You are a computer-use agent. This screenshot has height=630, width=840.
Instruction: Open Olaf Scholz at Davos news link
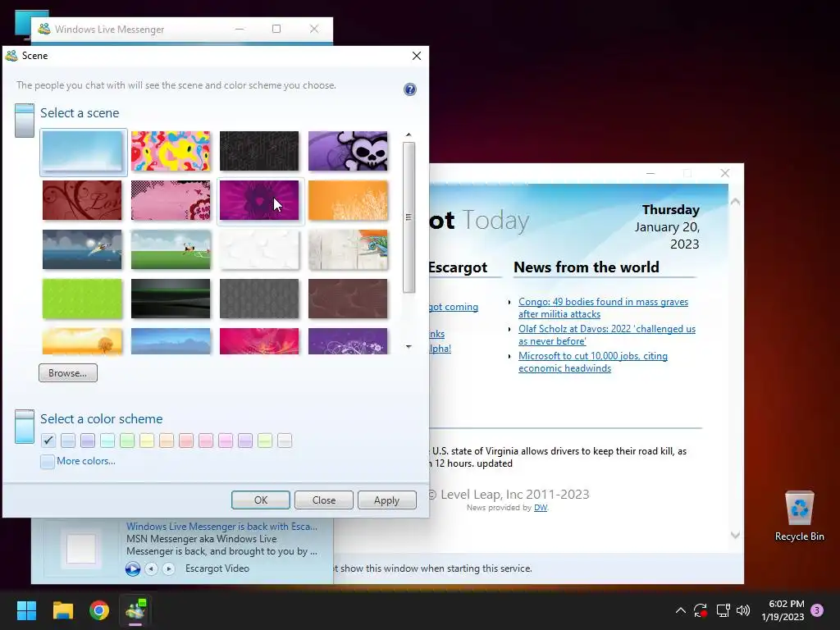pyautogui.click(x=607, y=335)
